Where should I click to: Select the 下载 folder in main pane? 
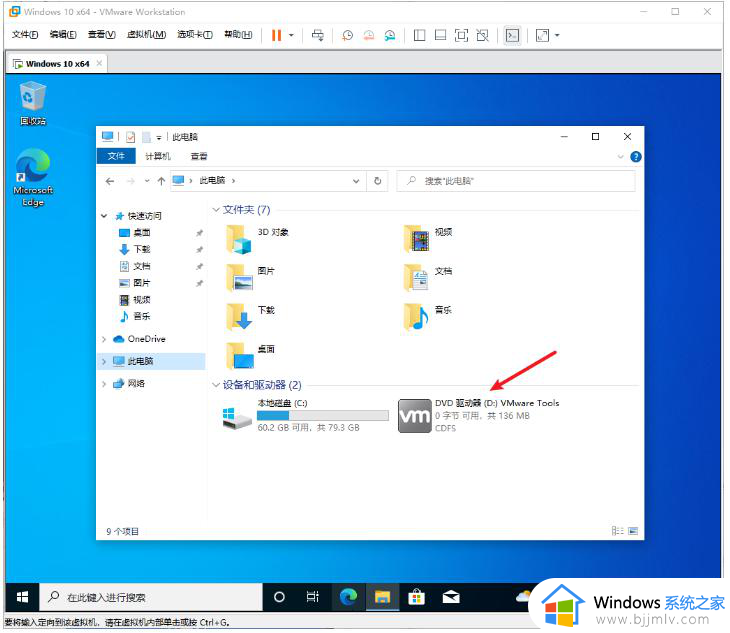click(250, 316)
